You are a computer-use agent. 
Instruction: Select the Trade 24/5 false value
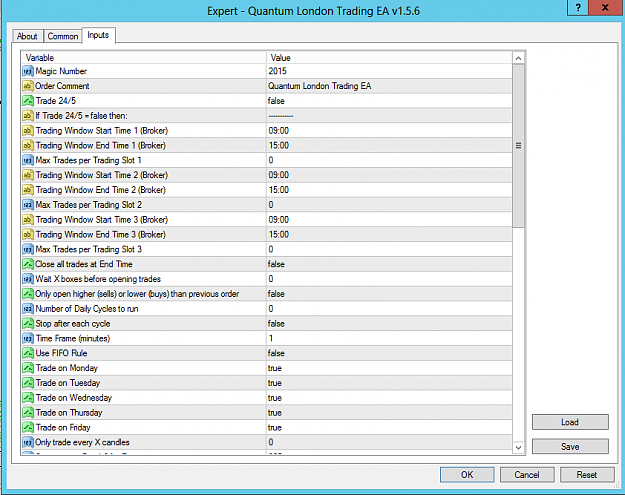[x=276, y=101]
